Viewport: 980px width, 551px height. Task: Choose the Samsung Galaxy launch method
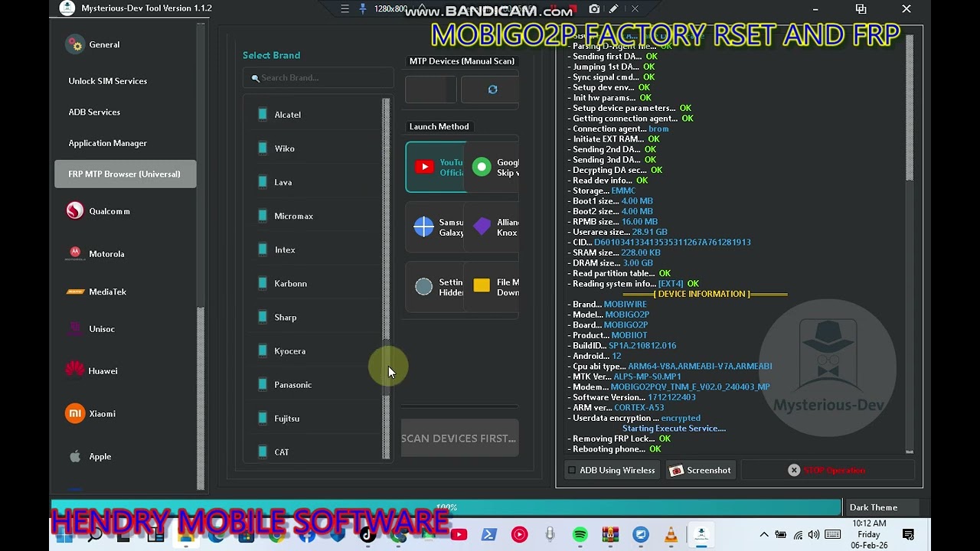(436, 227)
